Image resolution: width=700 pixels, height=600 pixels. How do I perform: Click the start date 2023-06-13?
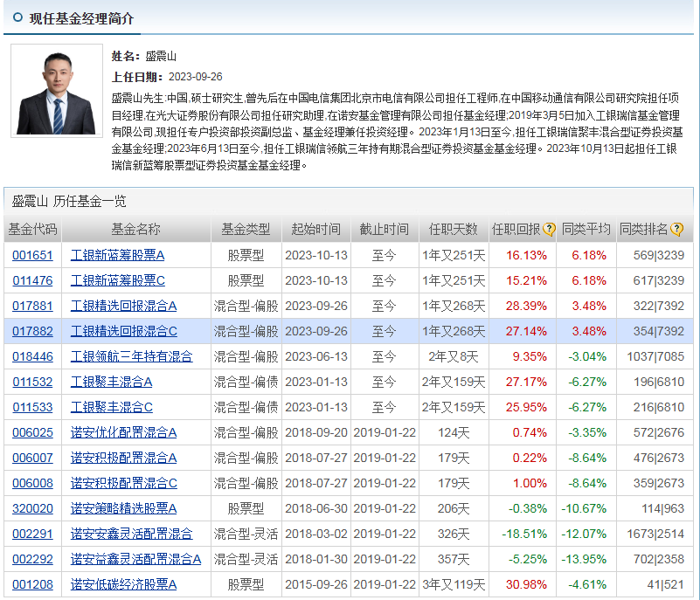(316, 357)
